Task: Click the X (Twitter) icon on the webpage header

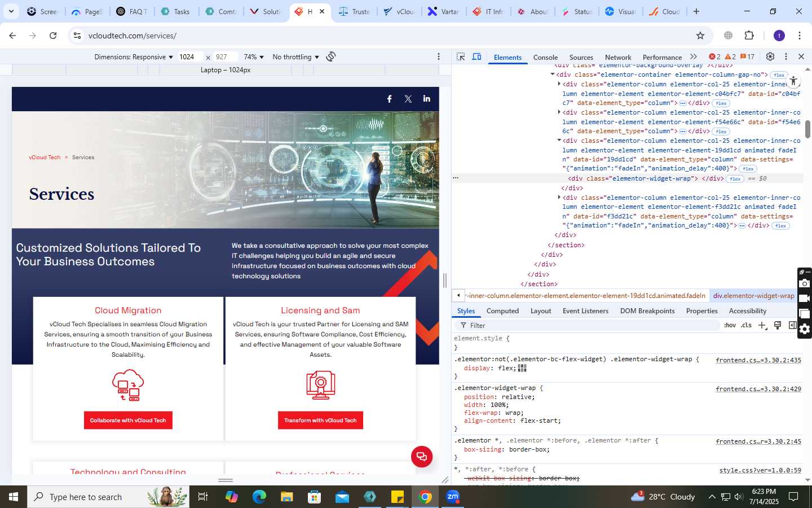Action: coord(408,99)
